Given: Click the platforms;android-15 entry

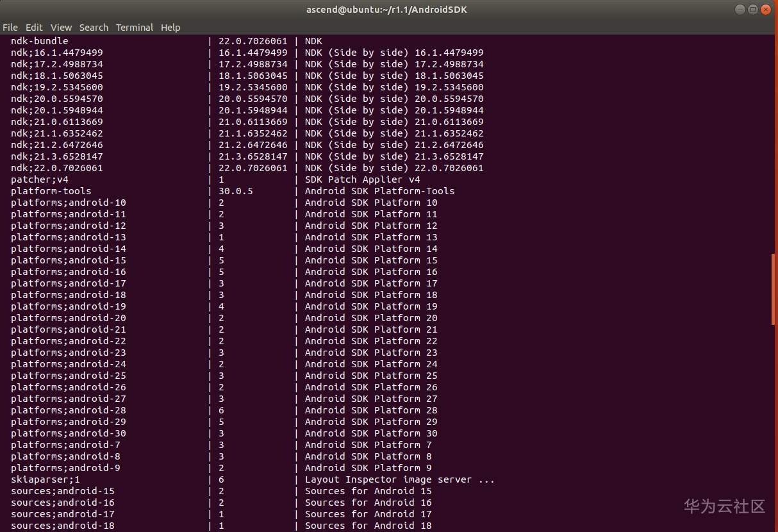Looking at the screenshot, I should [69, 260].
